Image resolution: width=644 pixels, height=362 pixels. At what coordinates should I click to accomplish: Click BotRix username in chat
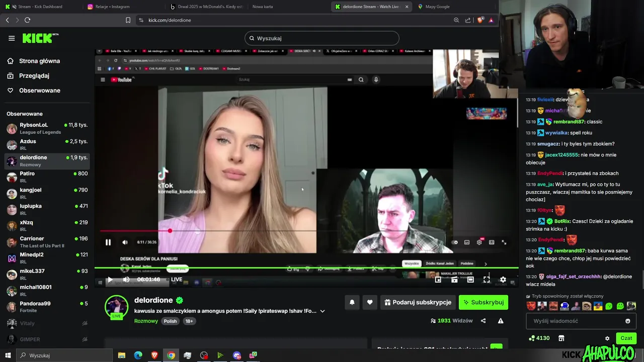(562, 221)
